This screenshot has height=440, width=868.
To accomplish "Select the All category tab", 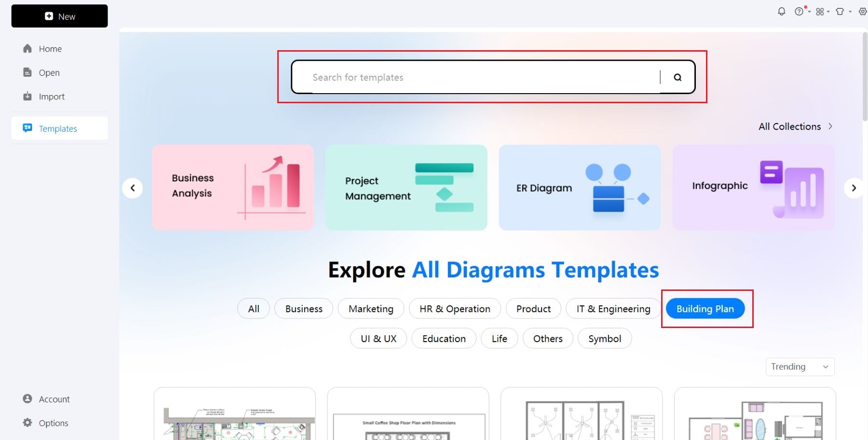I will click(x=254, y=309).
